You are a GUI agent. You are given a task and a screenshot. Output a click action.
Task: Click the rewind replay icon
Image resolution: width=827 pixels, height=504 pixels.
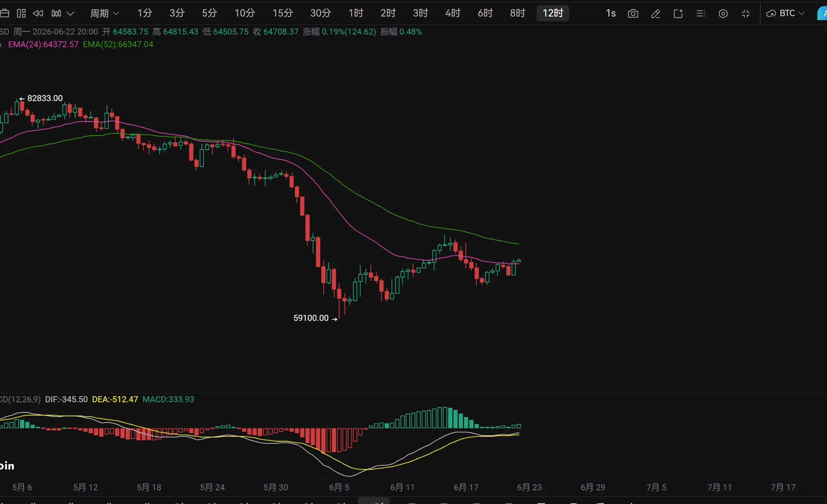coord(38,13)
